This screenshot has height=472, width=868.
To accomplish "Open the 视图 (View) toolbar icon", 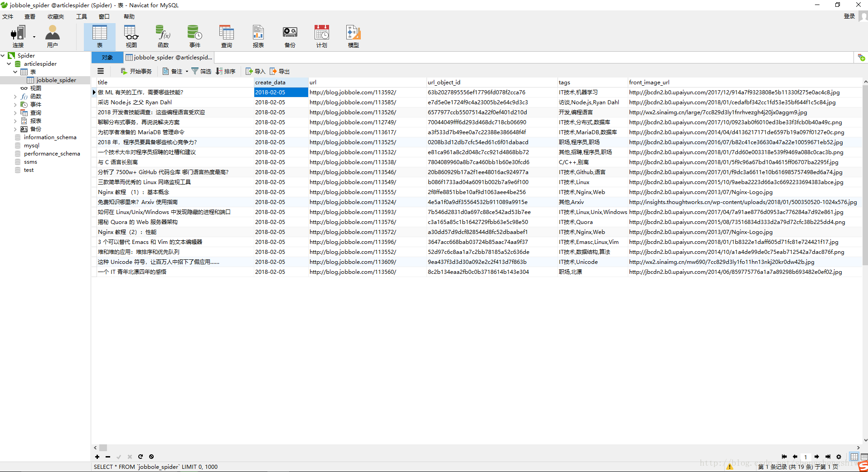I will (x=131, y=37).
